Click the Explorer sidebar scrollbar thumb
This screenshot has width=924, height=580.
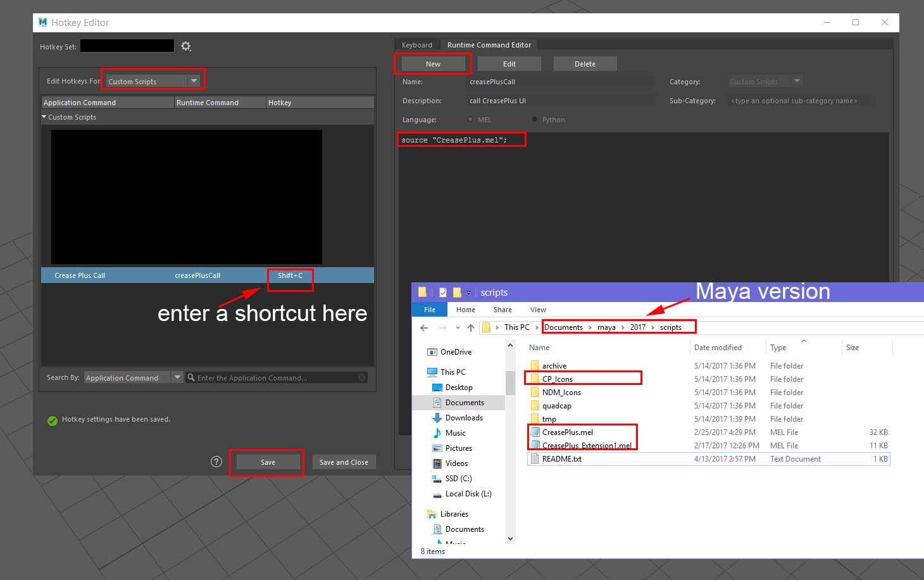click(510, 382)
